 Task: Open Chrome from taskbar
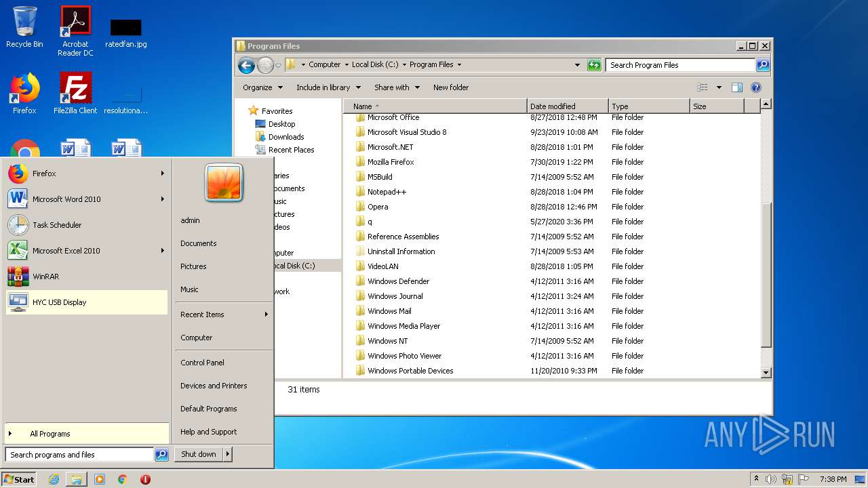coord(122,479)
